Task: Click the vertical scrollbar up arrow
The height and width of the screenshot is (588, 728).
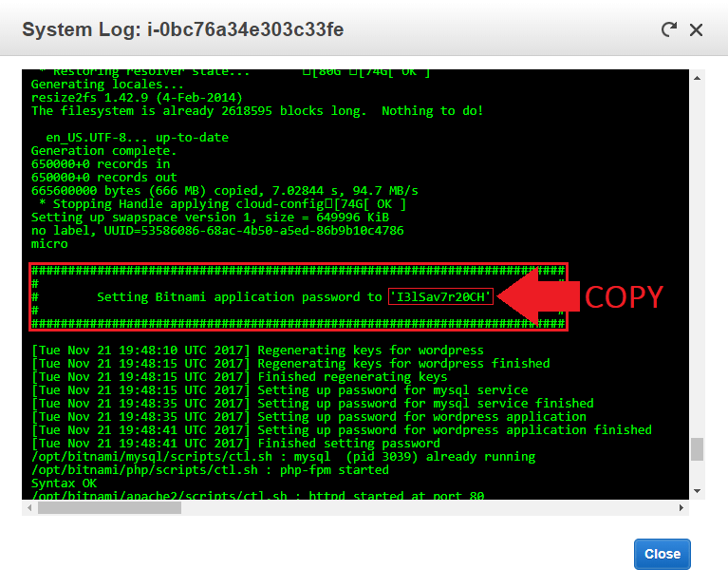Action: (697, 78)
